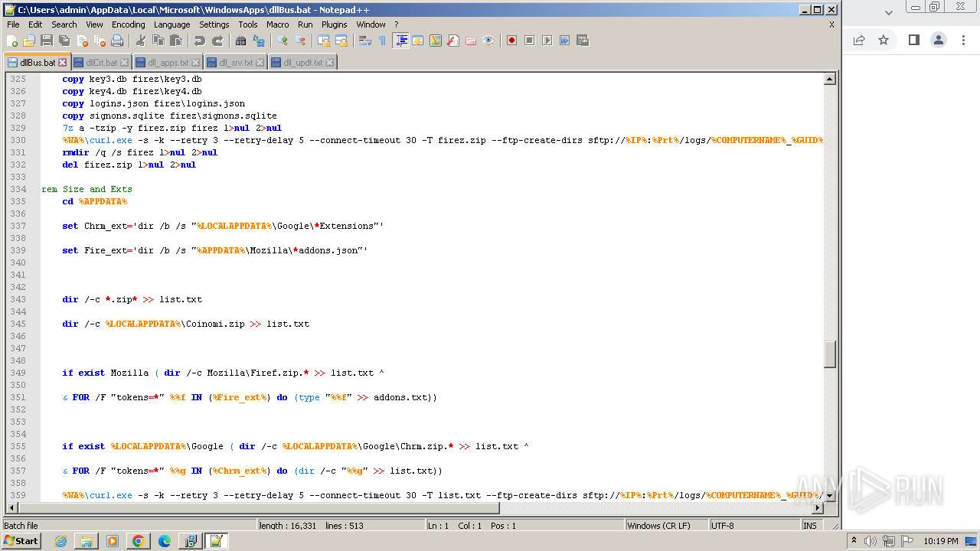Open the Plugins menu
The width and height of the screenshot is (980, 551).
tap(334, 24)
